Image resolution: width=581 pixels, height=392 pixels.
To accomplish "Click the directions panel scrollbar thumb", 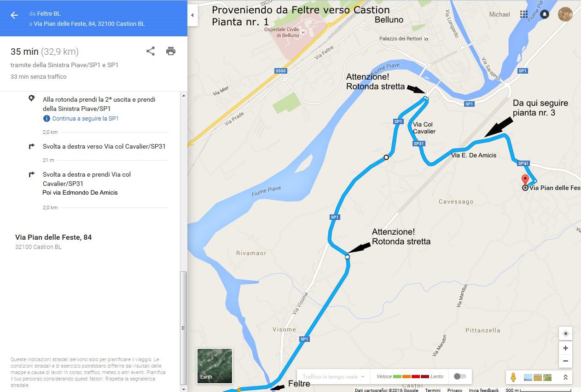I will (x=183, y=328).
